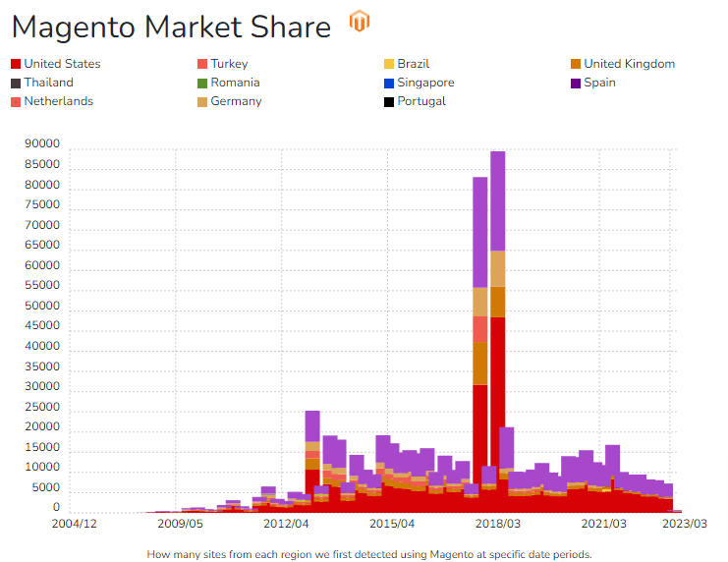Click the Brazil yellow legend swatch
Image resolution: width=728 pixels, height=562 pixels.
(389, 64)
